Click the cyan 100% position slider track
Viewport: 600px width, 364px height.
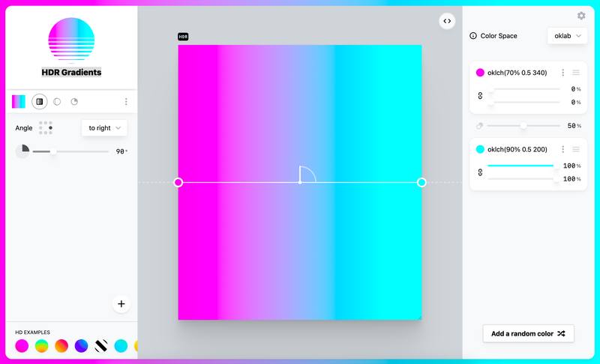[x=523, y=166]
